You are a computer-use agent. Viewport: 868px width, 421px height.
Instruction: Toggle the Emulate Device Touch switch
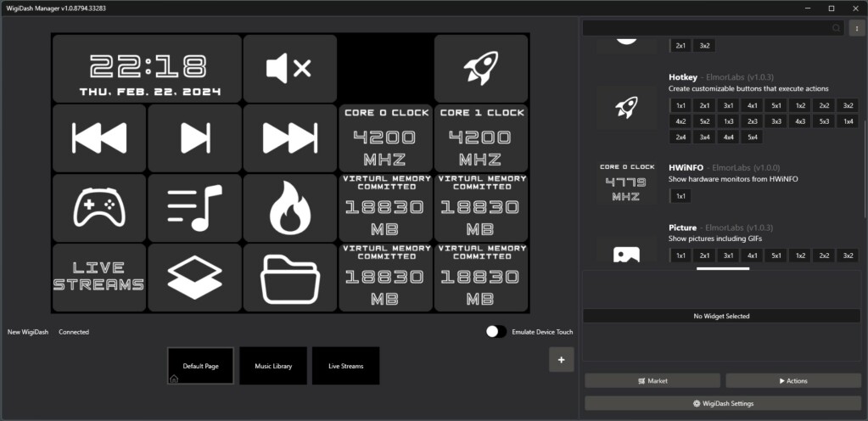coord(496,332)
